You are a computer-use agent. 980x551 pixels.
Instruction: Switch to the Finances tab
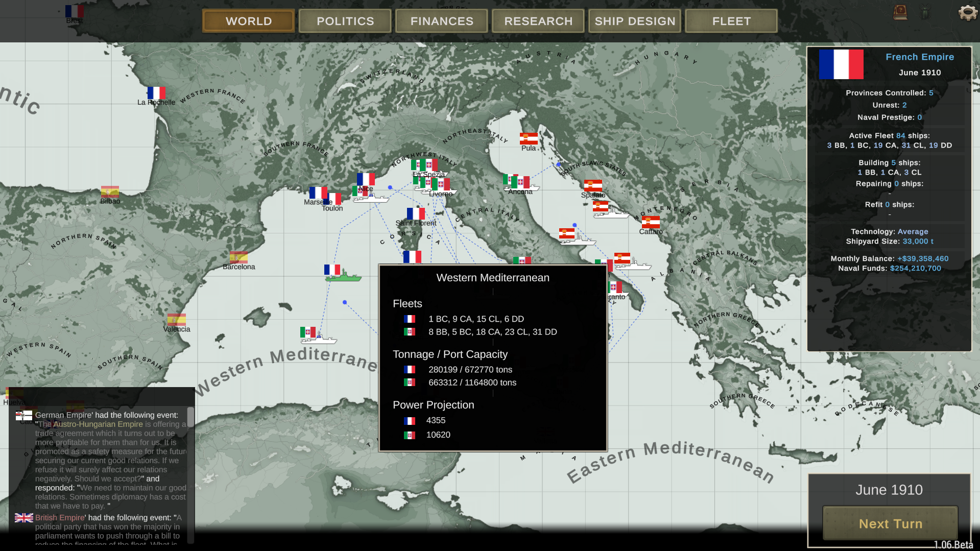tap(442, 21)
